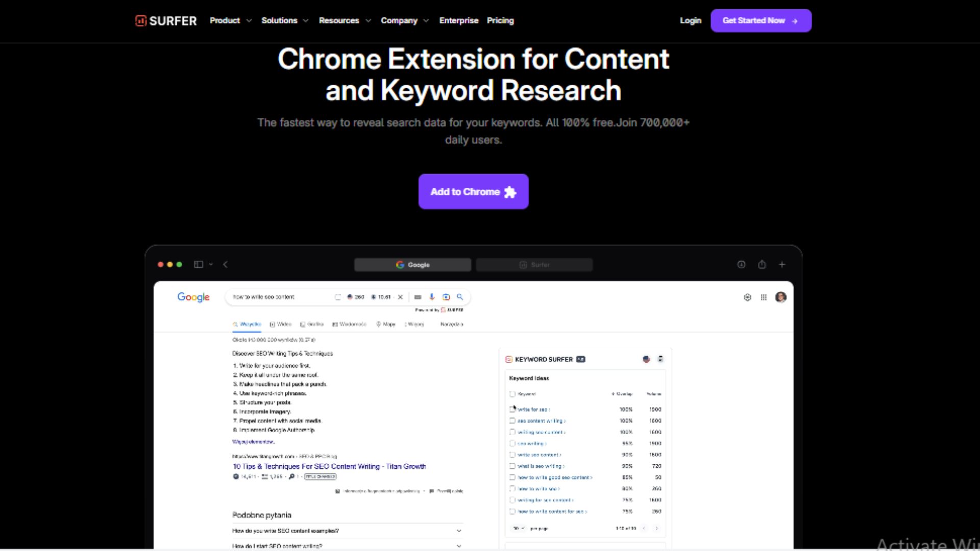Expand 'How do you write SEO content examples?'
980x551 pixels.
[x=347, y=531]
